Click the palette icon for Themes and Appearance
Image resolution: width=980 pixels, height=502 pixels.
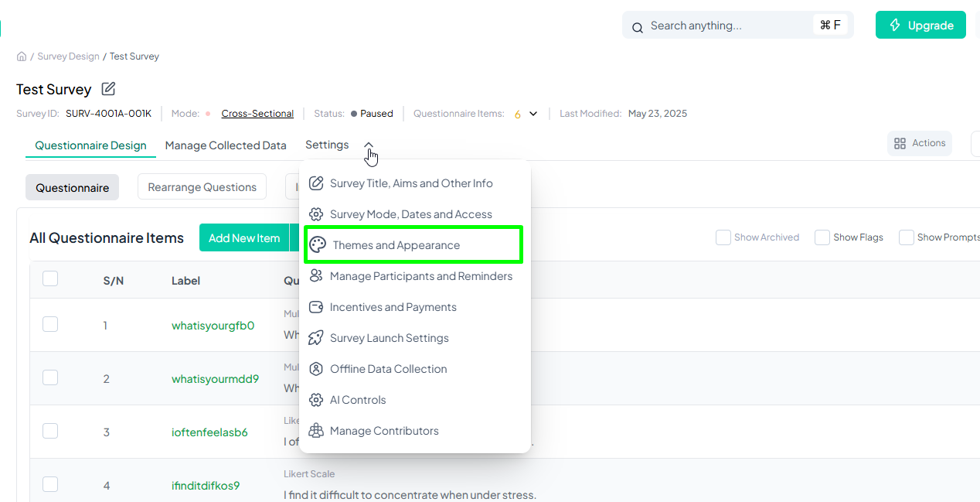coord(318,245)
